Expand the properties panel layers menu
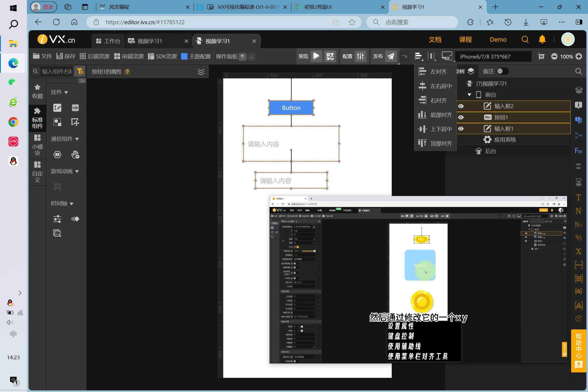The image size is (588, 392). (x=201, y=72)
